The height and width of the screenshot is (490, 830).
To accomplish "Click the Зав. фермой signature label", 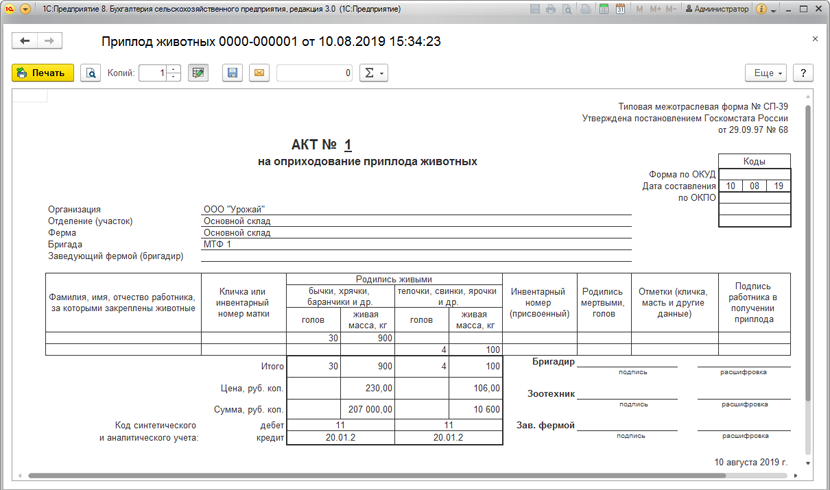I will tap(545, 425).
